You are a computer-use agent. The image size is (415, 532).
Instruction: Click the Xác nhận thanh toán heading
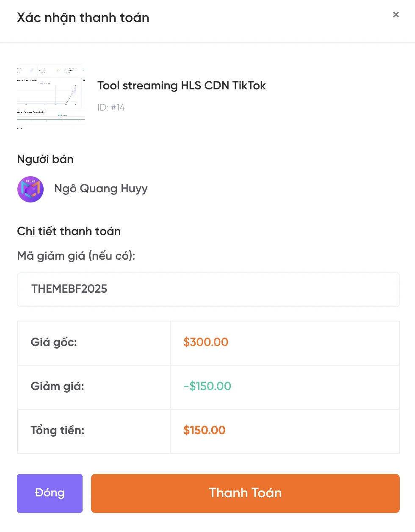click(x=83, y=18)
